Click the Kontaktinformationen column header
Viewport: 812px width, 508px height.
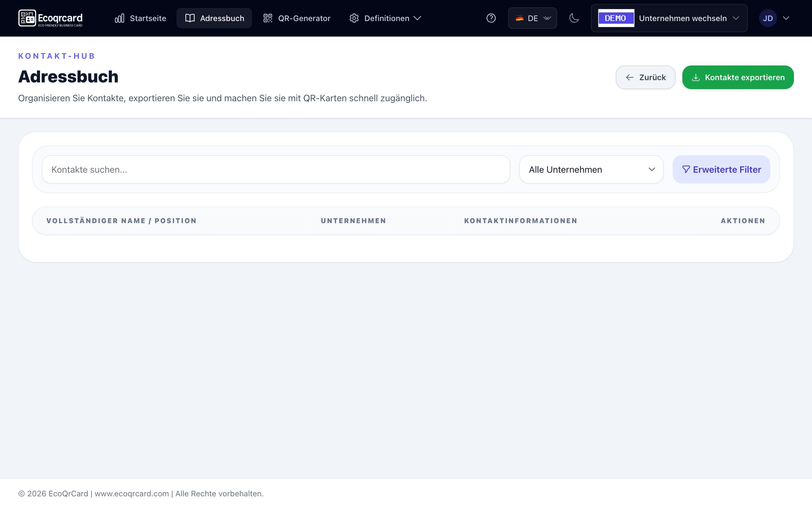(x=521, y=221)
